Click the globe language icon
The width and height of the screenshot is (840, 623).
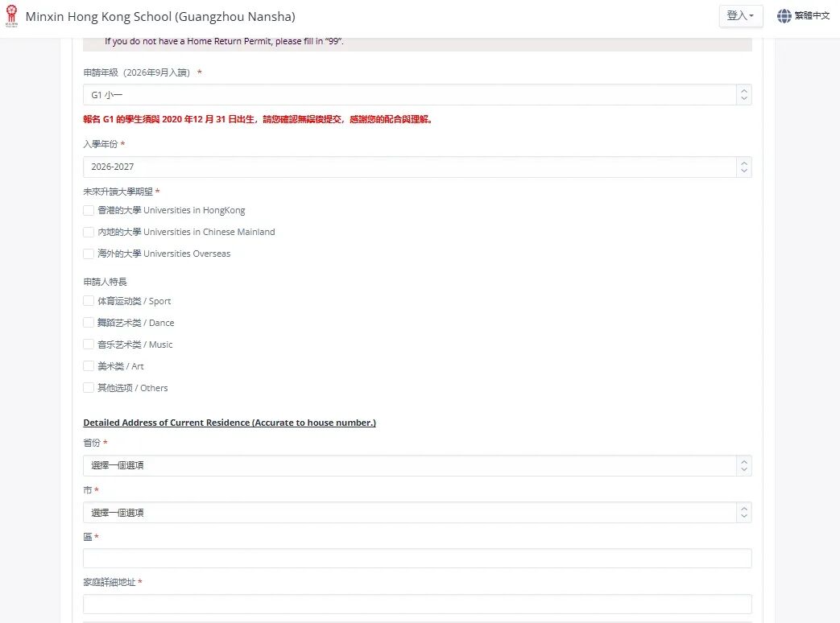coord(784,16)
